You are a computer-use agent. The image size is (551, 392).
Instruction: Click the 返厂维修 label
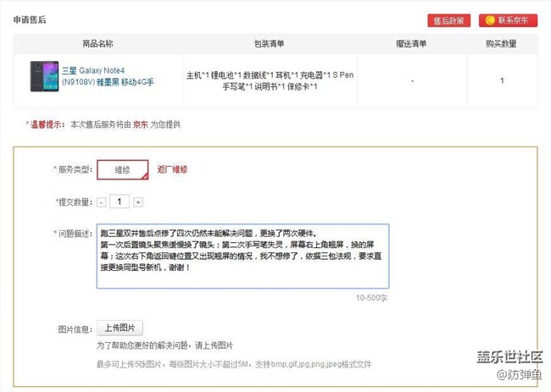[x=172, y=170]
